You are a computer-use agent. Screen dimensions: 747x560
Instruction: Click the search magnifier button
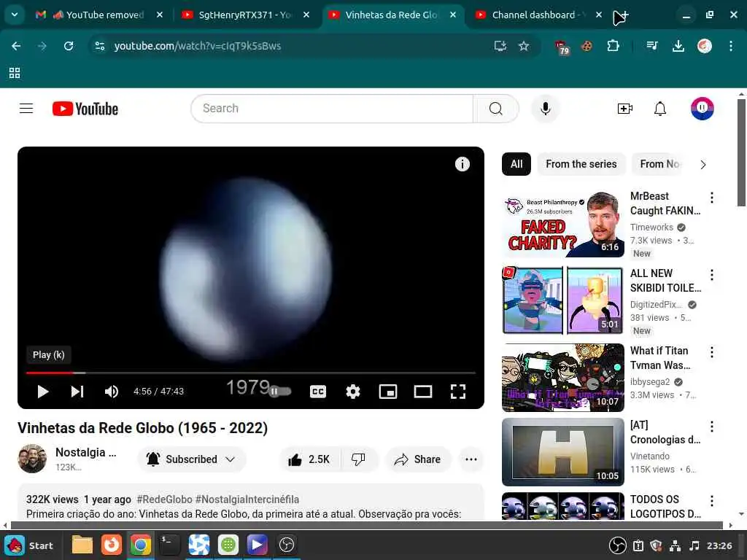[x=495, y=109]
